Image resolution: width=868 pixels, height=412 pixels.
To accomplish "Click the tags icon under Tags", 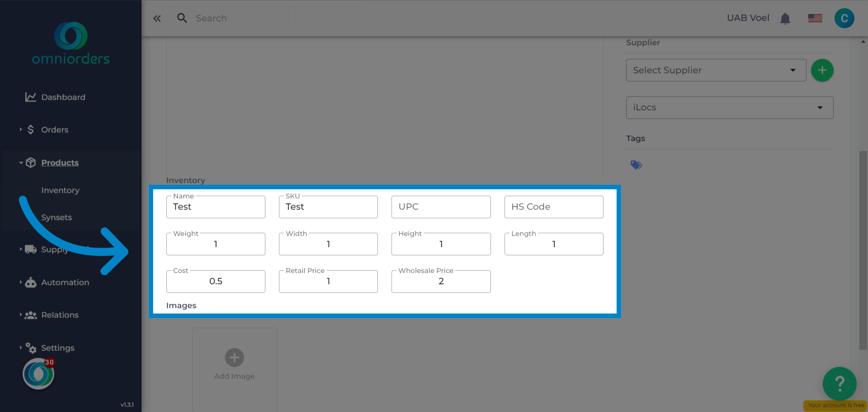I will coord(636,165).
